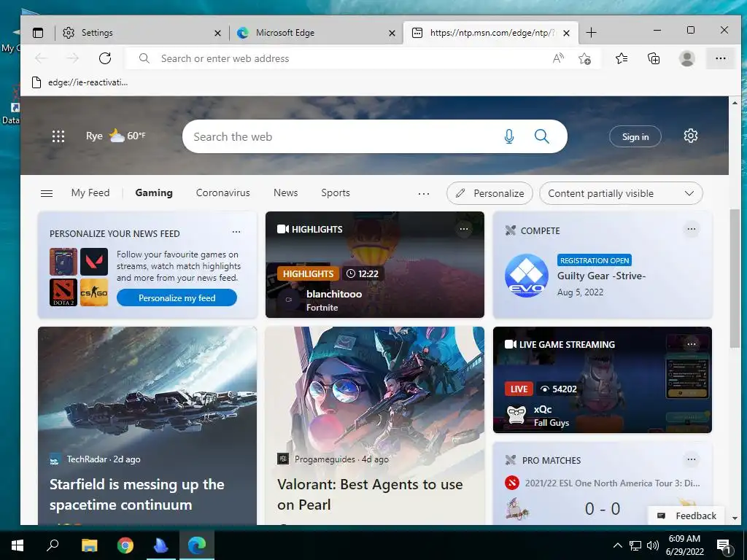The image size is (747, 560).
Task: Click the scroll down arrow
Action: (x=735, y=518)
